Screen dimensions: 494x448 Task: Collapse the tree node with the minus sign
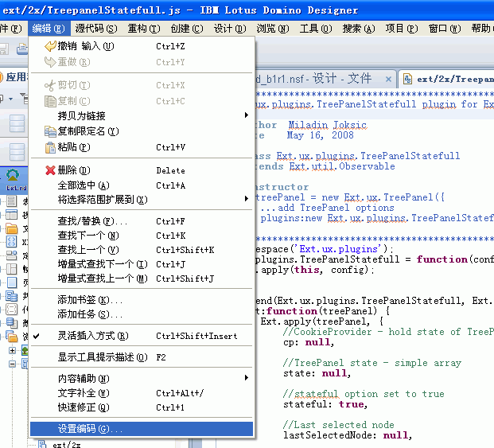point(12,364)
